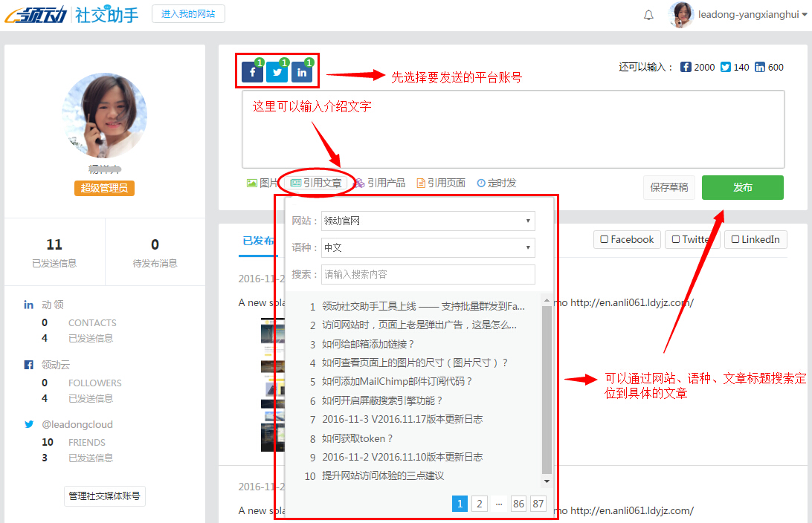Click the article list vertical scrollbar
Image resolution: width=812 pixels, height=523 pixels.
click(x=547, y=386)
